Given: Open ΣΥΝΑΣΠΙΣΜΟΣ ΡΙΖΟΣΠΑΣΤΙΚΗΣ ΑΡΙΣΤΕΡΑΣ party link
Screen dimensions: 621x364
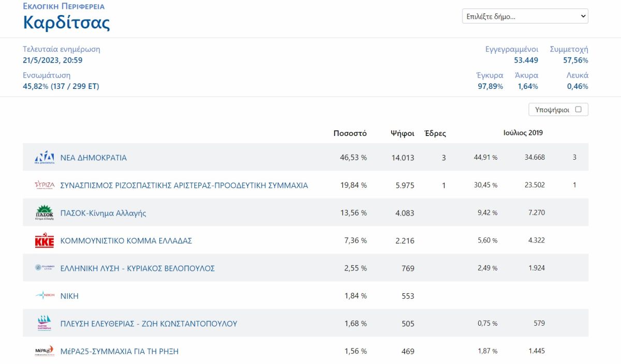Looking at the screenshot, I should coord(184,185).
